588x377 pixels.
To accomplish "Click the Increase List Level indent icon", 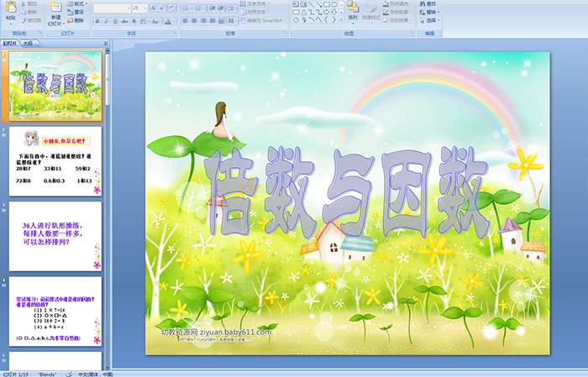I will tap(221, 8).
